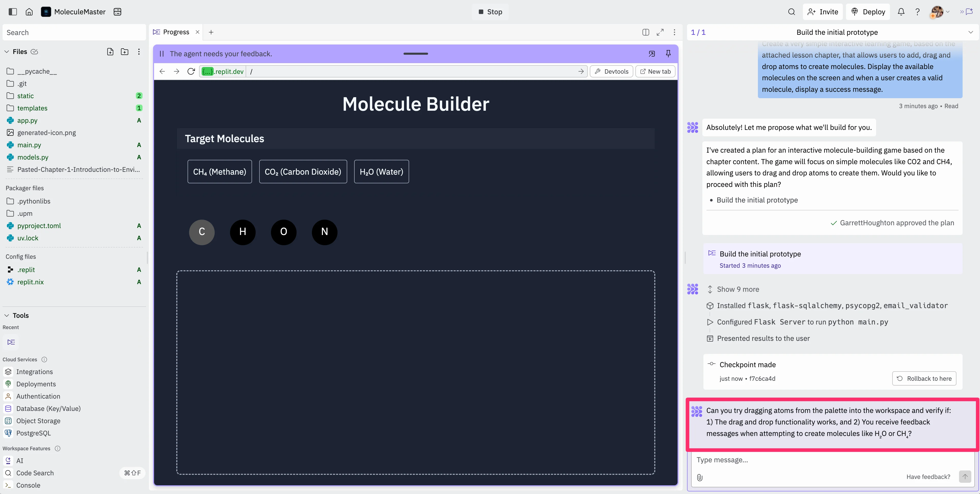980x494 pixels.
Task: Open a new tab with plus button
Action: point(211,32)
